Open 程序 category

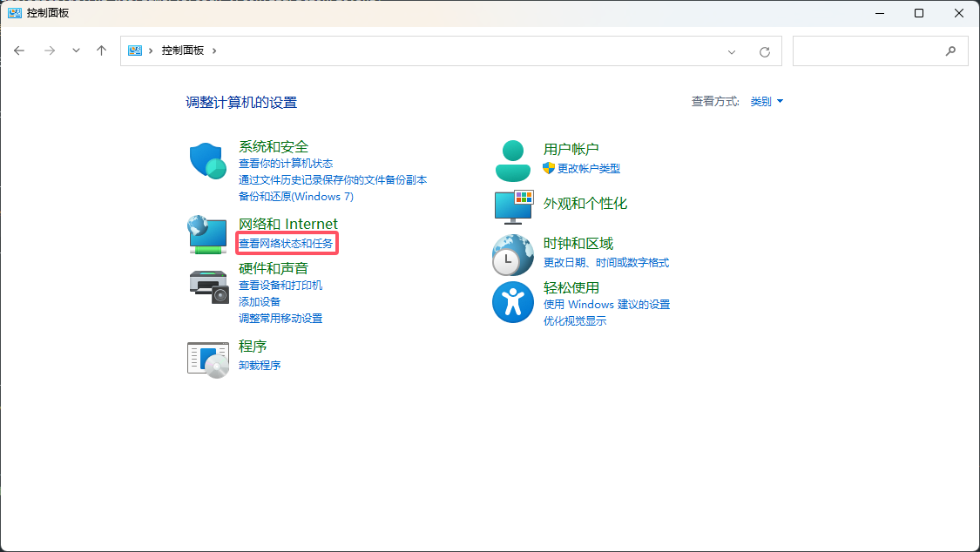coord(253,347)
